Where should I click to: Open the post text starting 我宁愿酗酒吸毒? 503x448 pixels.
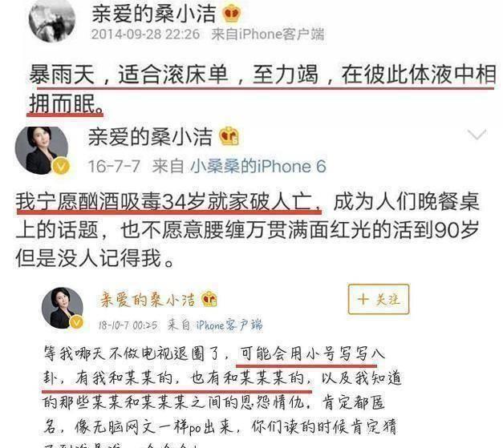247,230
